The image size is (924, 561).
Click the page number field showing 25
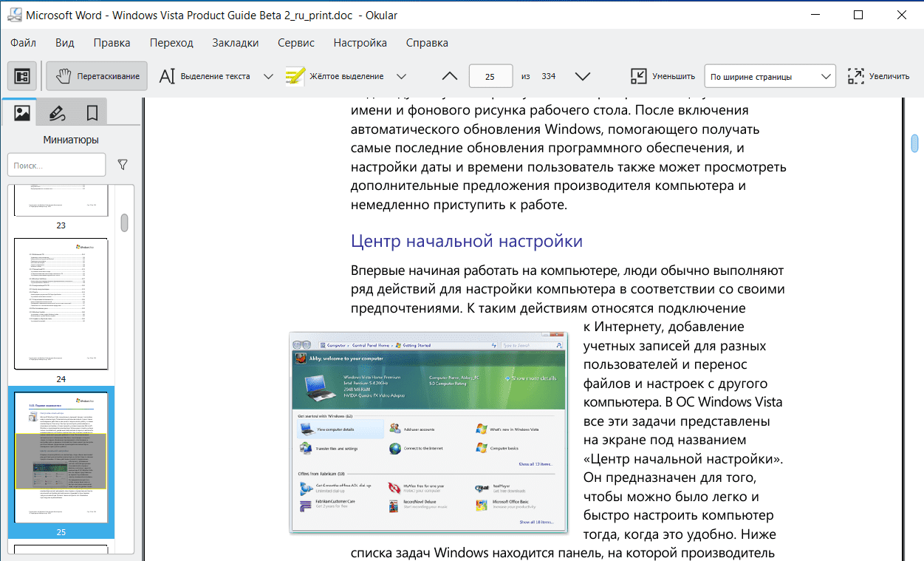coord(490,76)
